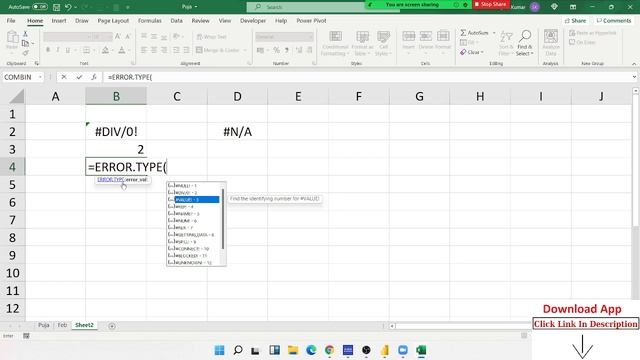The height and width of the screenshot is (360, 640).
Task: Open the Home ribbon tab
Action: click(35, 20)
